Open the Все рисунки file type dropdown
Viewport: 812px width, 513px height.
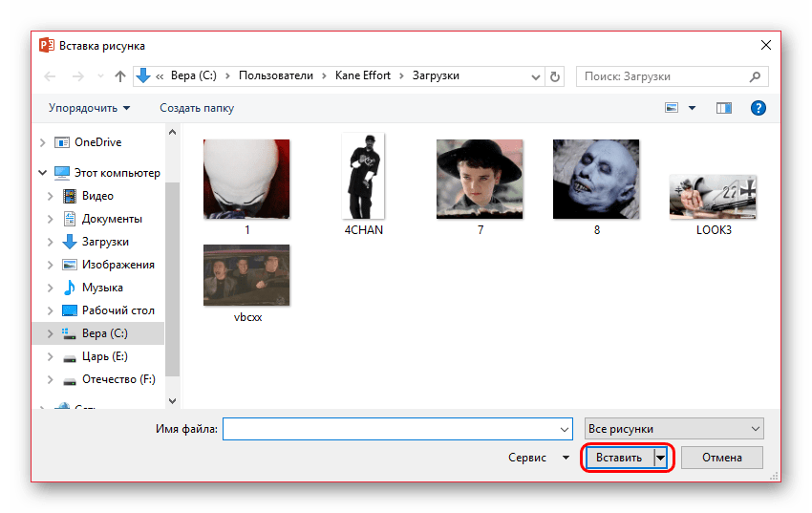point(673,429)
